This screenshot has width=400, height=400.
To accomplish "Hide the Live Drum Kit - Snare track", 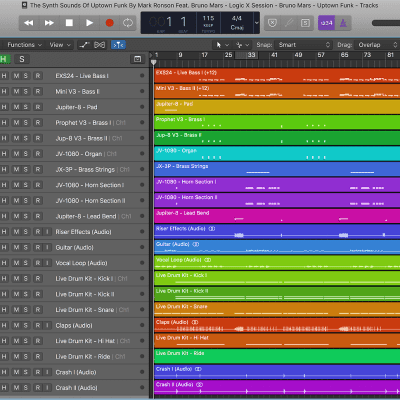I will coord(4,310).
